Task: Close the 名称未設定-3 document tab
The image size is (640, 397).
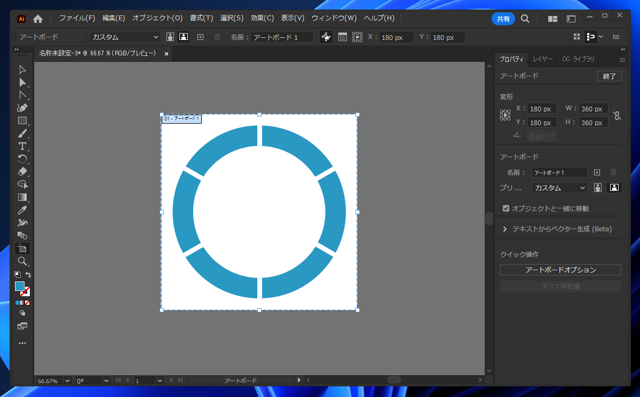Action: (166, 53)
